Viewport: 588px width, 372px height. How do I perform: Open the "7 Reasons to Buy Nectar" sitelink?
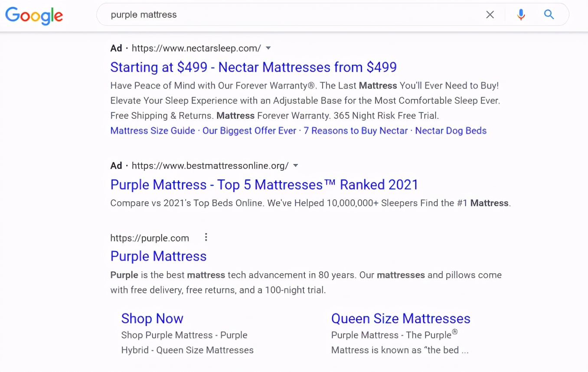click(356, 131)
